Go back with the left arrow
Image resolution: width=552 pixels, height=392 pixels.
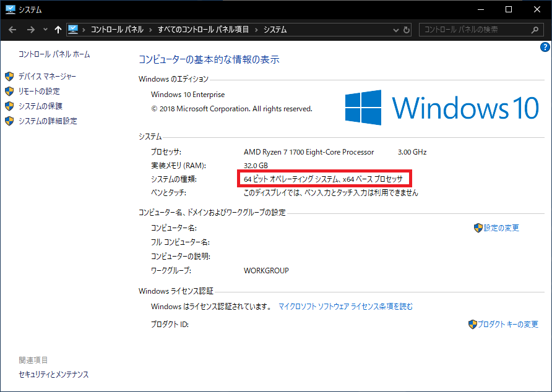point(12,30)
